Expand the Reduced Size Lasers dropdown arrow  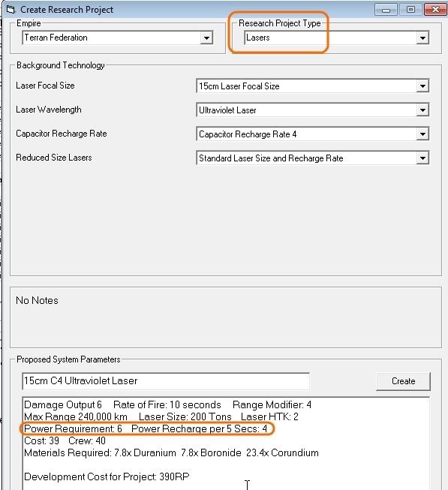click(x=422, y=158)
